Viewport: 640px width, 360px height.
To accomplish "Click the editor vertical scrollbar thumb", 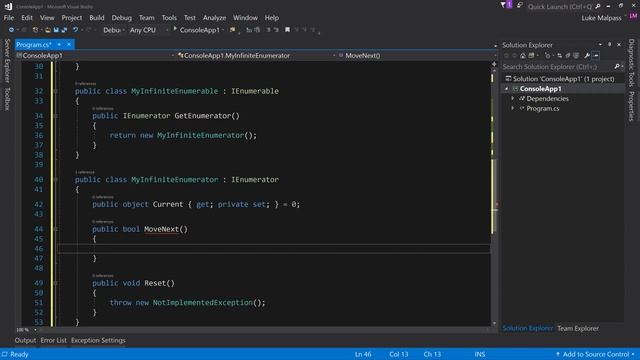I will [x=494, y=196].
